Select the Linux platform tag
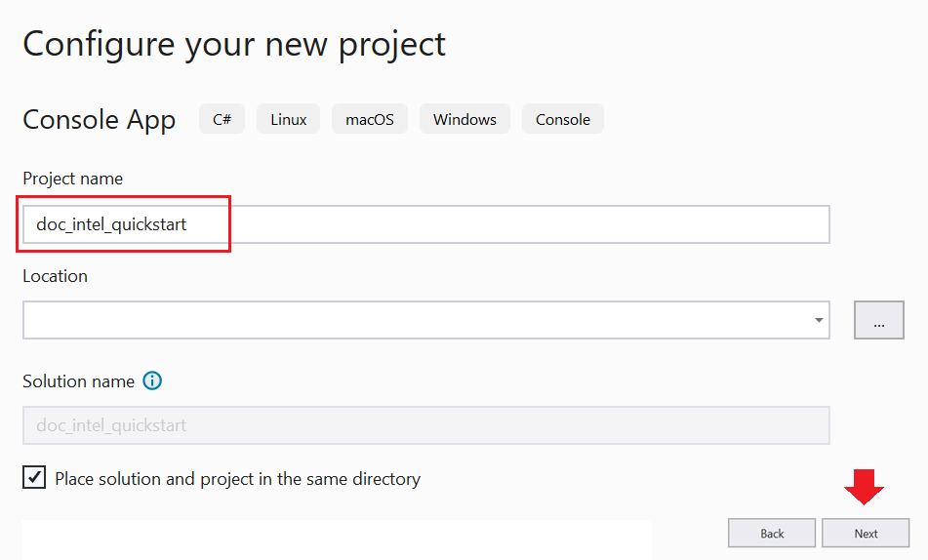 coord(288,119)
